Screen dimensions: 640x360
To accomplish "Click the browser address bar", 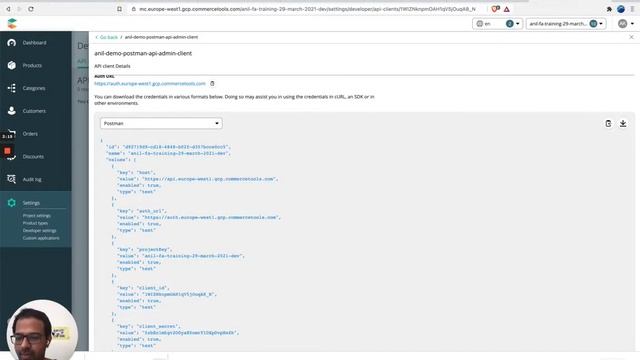I will pos(307,9).
